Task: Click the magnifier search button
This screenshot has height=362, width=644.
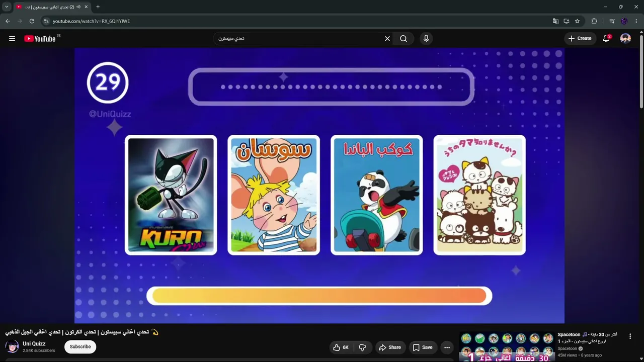Action: [x=404, y=39]
